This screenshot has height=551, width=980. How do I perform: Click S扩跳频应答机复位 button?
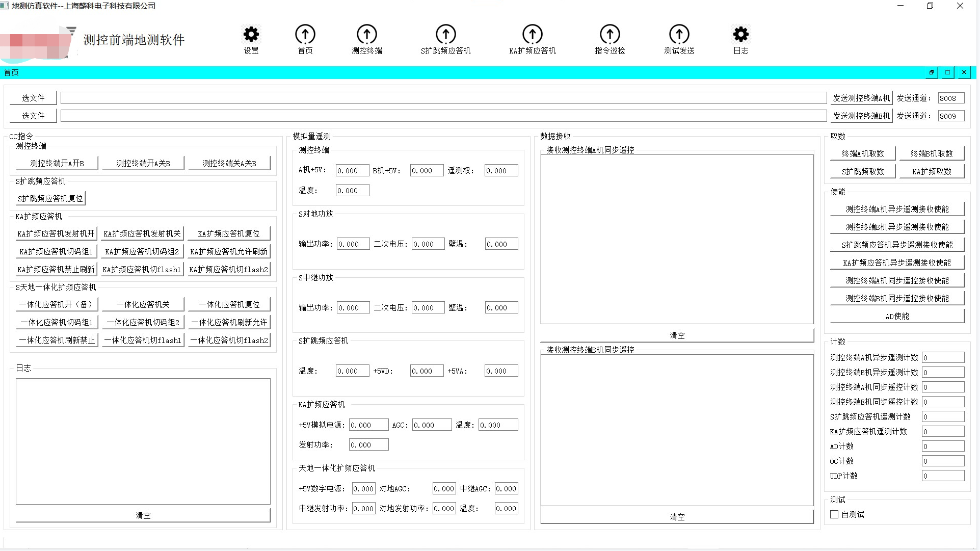pos(50,198)
